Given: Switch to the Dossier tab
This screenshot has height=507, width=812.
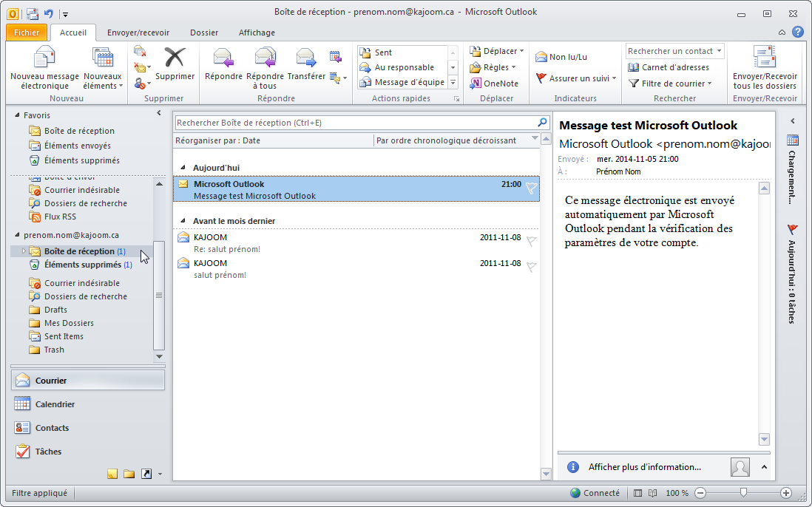Looking at the screenshot, I should pos(204,32).
